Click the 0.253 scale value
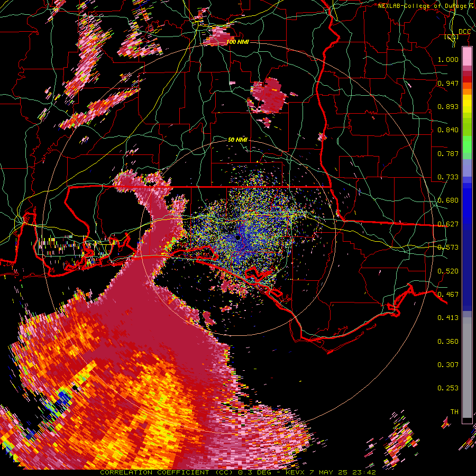476x476 pixels. (448, 388)
